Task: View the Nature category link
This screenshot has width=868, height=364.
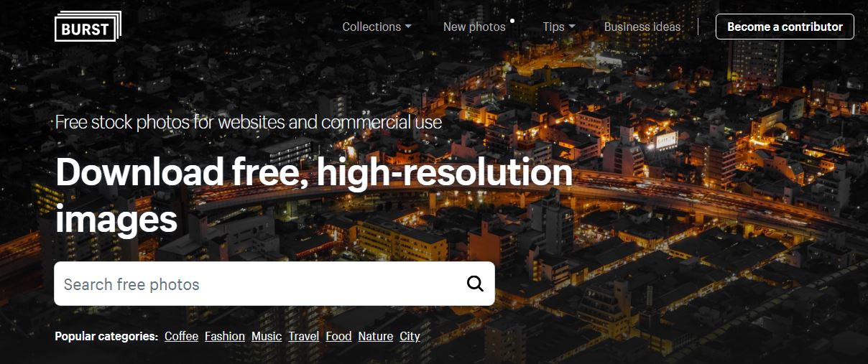Action: point(376,336)
